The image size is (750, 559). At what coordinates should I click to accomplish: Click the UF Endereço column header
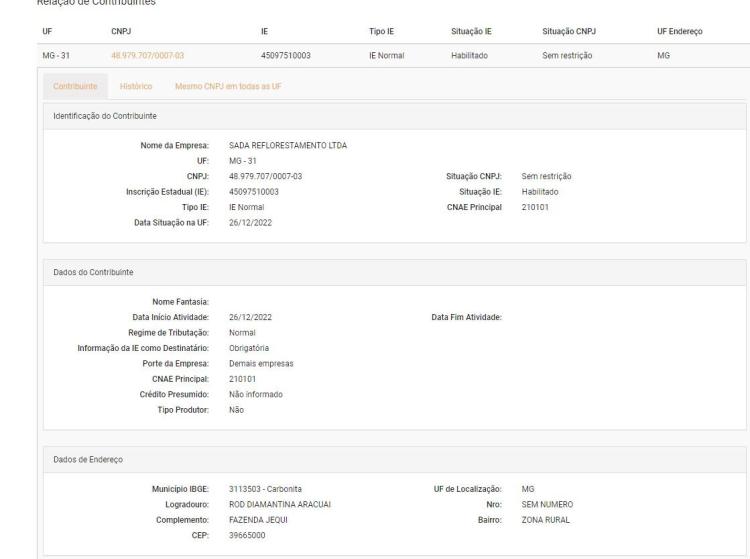(x=680, y=32)
